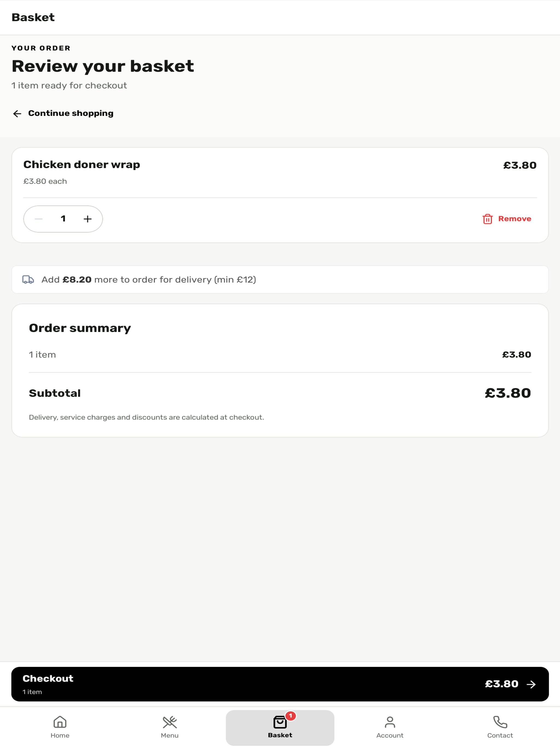Viewport: 560px width, 747px height.
Task: Click the red basket count badge
Action: click(x=290, y=716)
